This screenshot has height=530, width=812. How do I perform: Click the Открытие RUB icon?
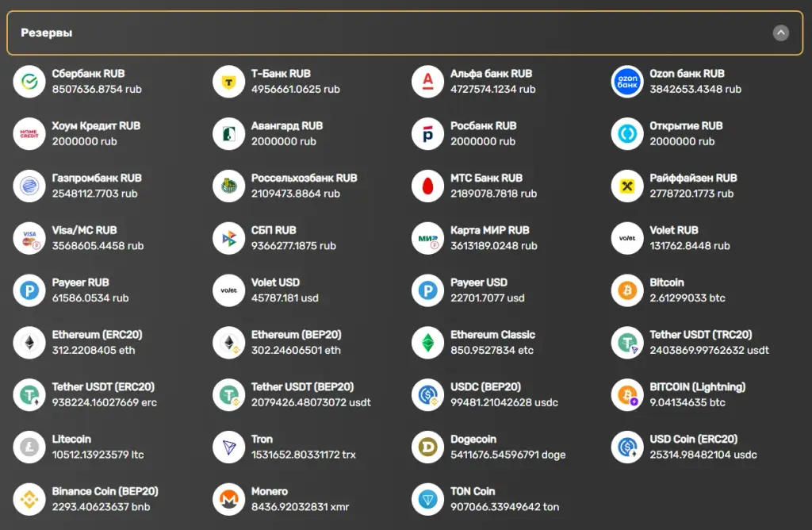click(x=627, y=133)
